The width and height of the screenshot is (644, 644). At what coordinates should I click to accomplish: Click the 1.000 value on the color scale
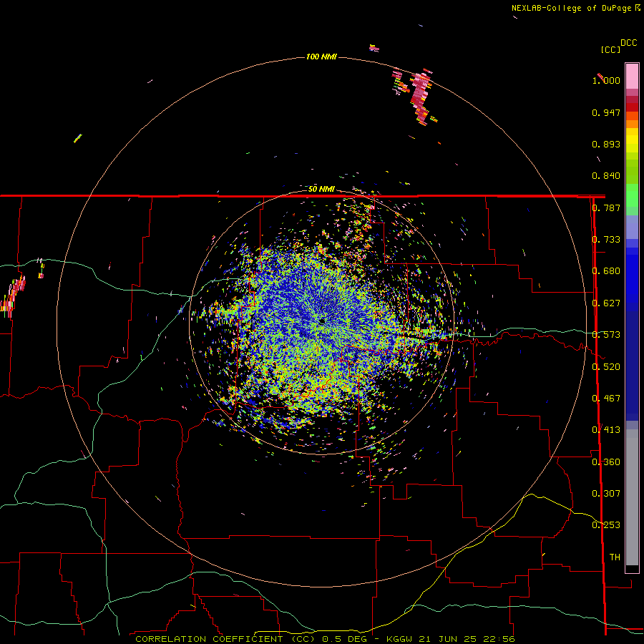point(606,80)
